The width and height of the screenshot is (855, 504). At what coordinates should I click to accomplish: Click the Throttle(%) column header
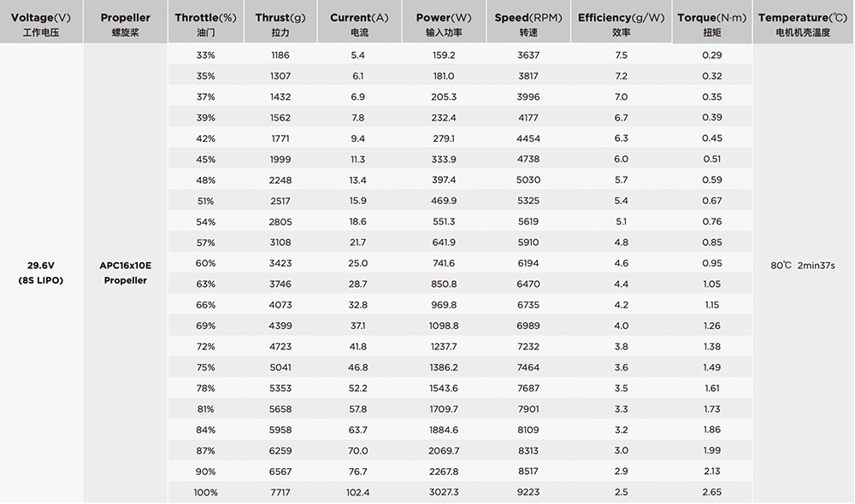(205, 22)
